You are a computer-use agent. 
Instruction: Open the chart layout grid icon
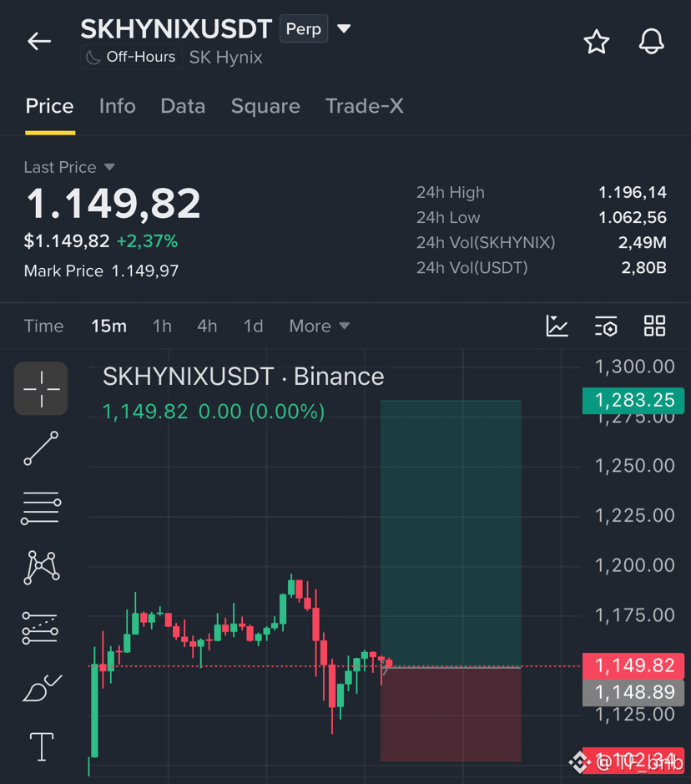[x=654, y=326]
